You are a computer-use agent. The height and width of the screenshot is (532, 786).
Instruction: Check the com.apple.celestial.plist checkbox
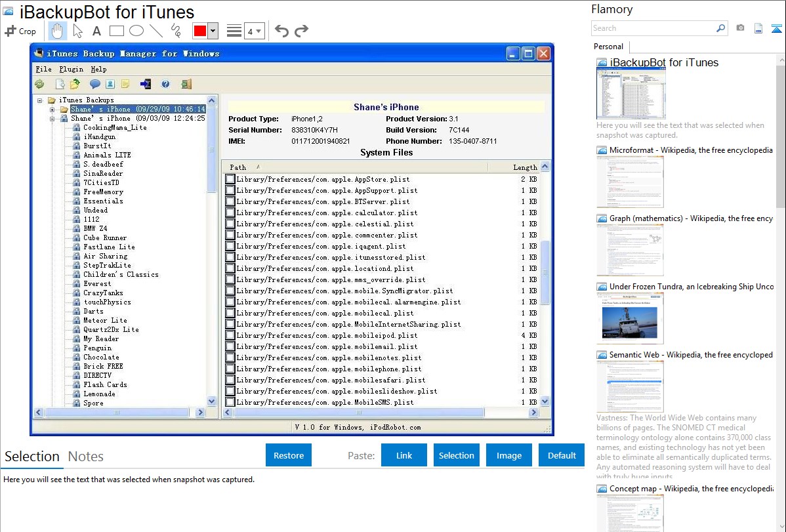pyautogui.click(x=230, y=224)
